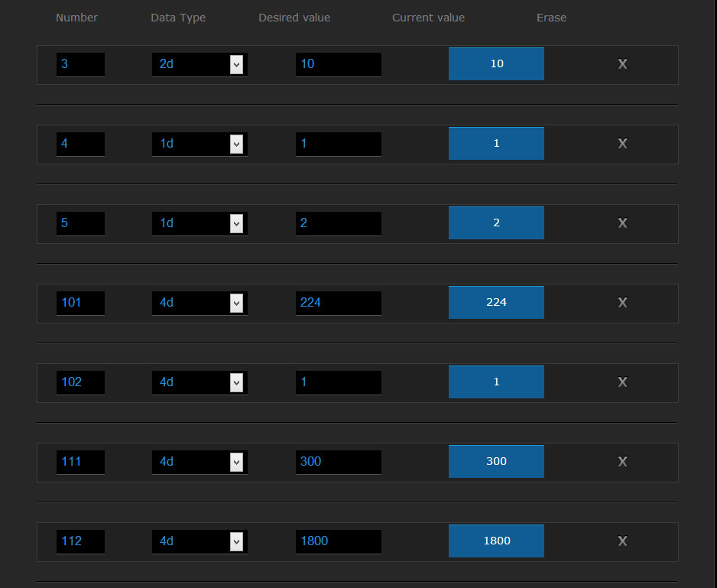Viewport: 717px width, 588px height.
Task: Delete row 102 using X icon
Action: tap(622, 382)
